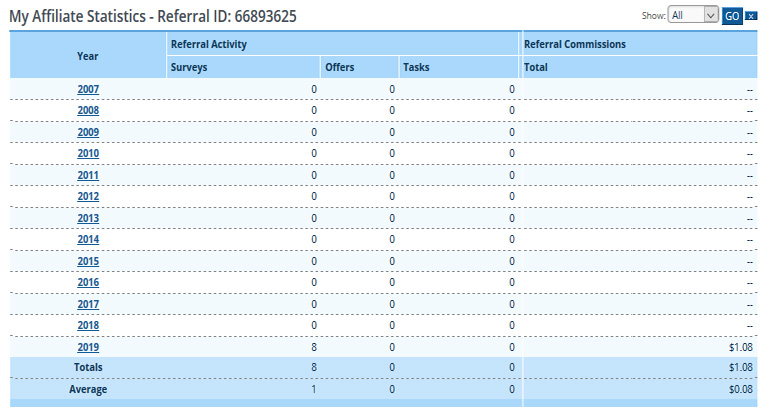View the 2018 statistics link
This screenshot has width=760, height=419.
click(88, 325)
